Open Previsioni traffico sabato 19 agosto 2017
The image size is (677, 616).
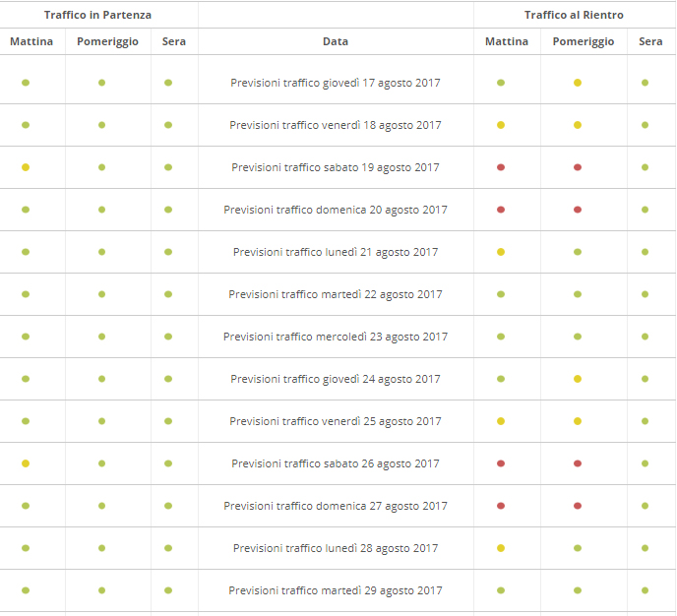click(x=336, y=167)
